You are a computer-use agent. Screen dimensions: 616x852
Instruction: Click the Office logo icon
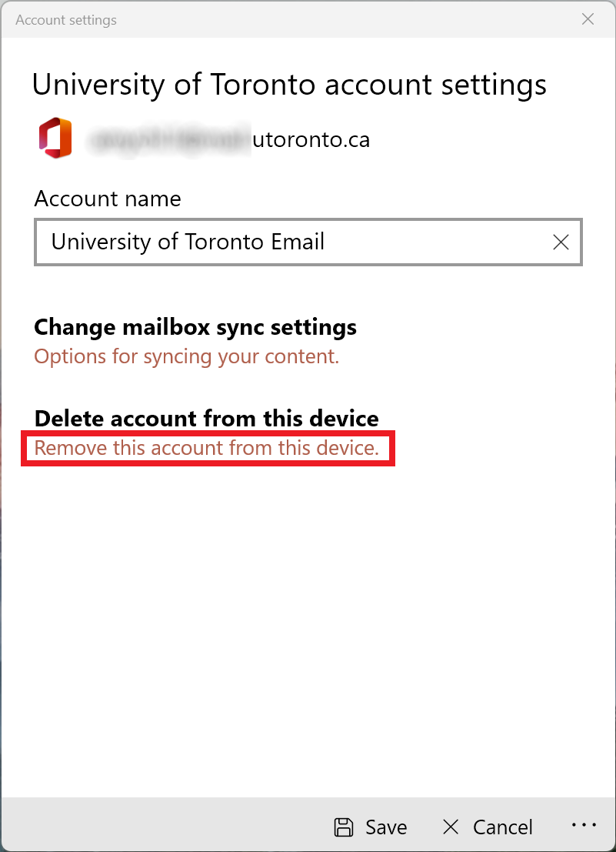55,139
